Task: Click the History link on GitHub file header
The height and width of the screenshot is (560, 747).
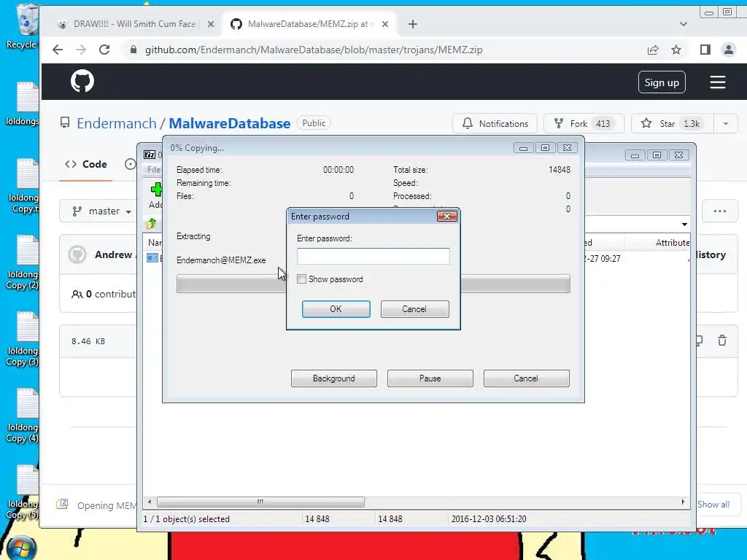Action: click(x=711, y=254)
